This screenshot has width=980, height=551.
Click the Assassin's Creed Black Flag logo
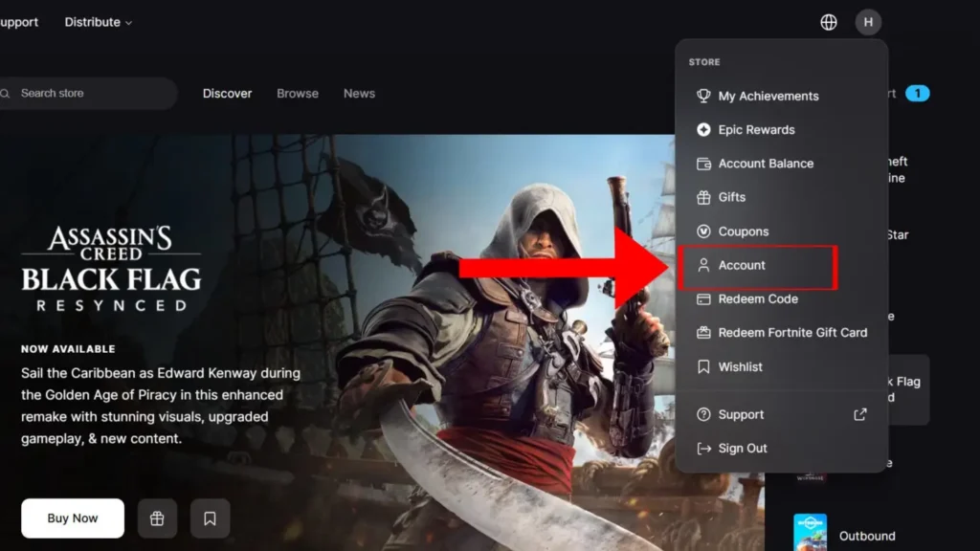point(111,269)
